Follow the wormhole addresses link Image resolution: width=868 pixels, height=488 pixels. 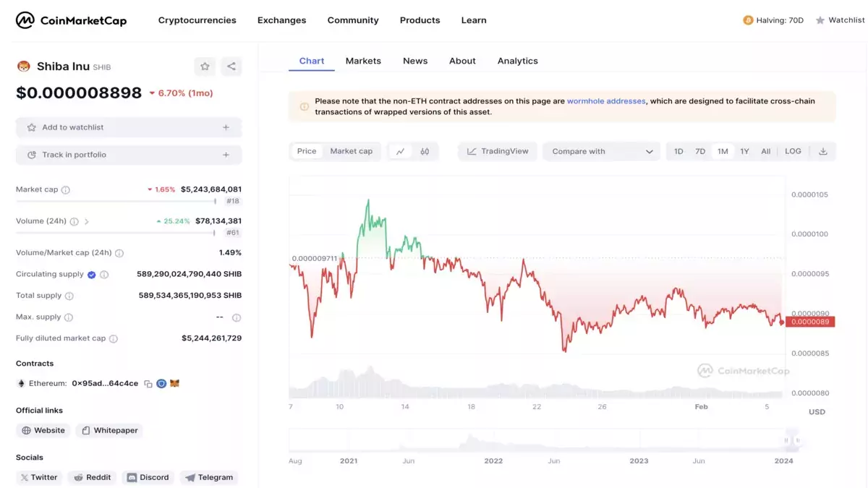606,101
